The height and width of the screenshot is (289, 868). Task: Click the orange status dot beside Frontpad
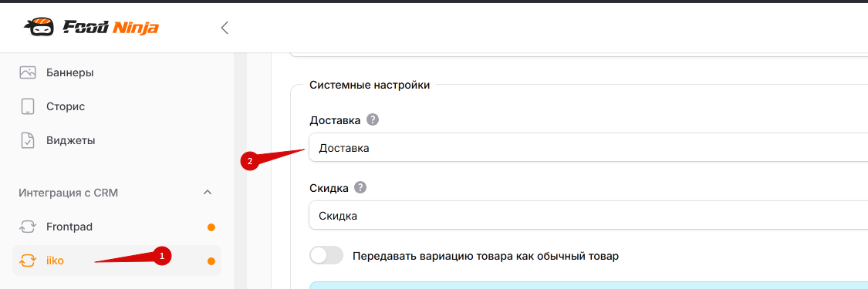(211, 227)
